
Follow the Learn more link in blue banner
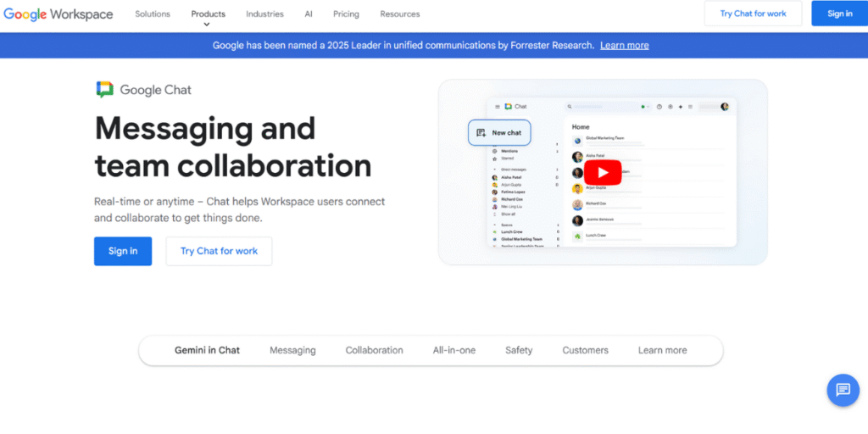625,46
